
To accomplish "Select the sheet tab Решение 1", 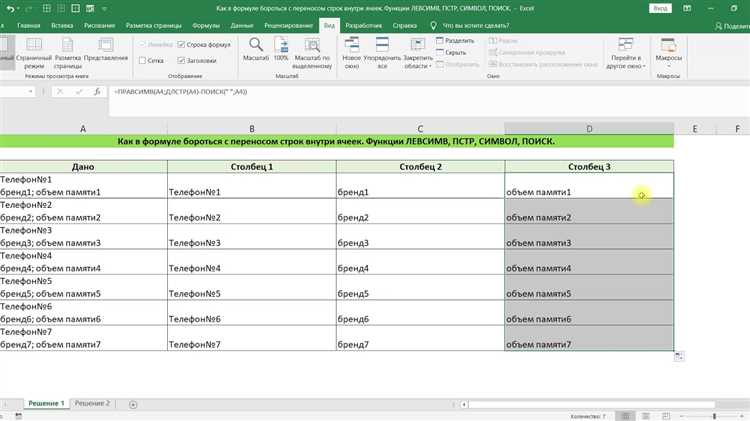I will point(46,404).
